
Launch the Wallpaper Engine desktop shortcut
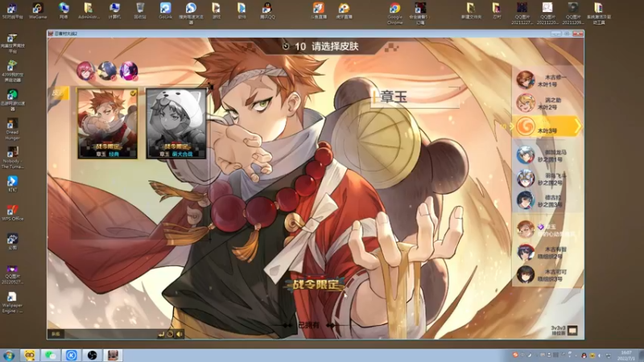12,302
